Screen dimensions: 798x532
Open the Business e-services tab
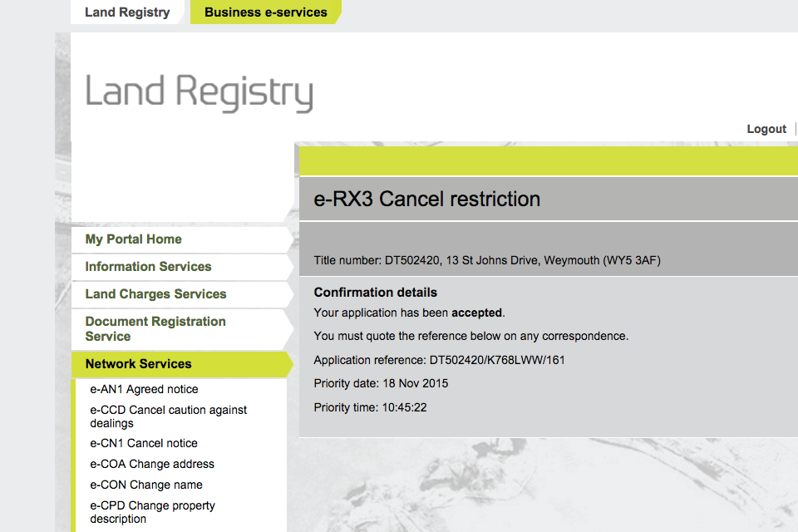tap(265, 12)
